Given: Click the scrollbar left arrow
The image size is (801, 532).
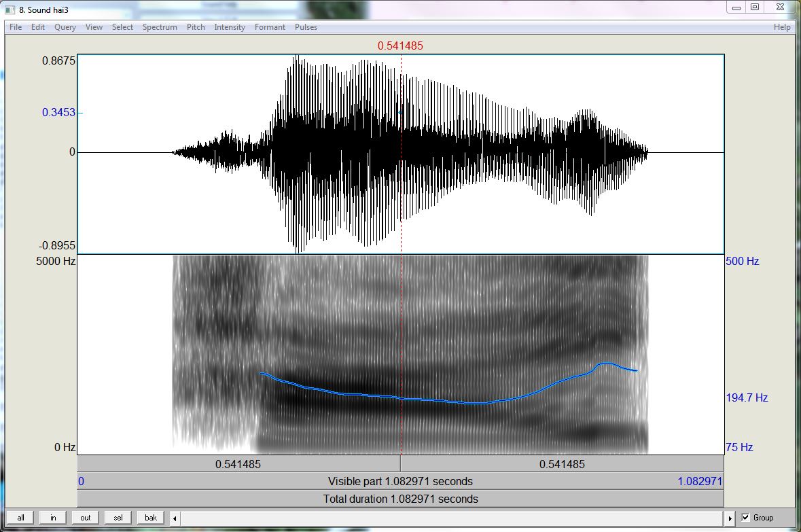Looking at the screenshot, I should coord(175,518).
